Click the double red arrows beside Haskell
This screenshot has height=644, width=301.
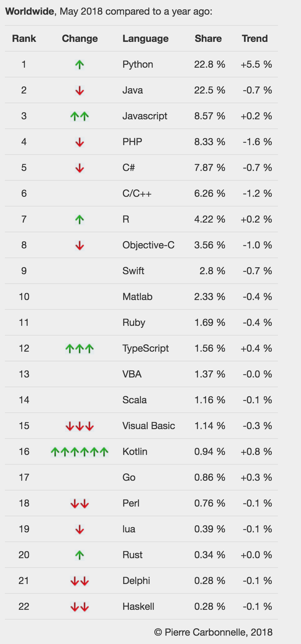80,607
